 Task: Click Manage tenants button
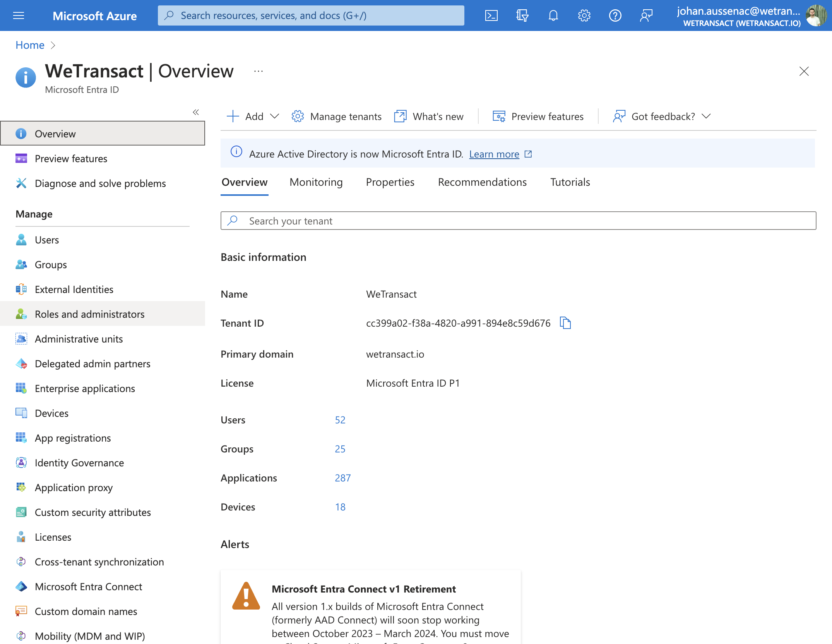click(337, 116)
